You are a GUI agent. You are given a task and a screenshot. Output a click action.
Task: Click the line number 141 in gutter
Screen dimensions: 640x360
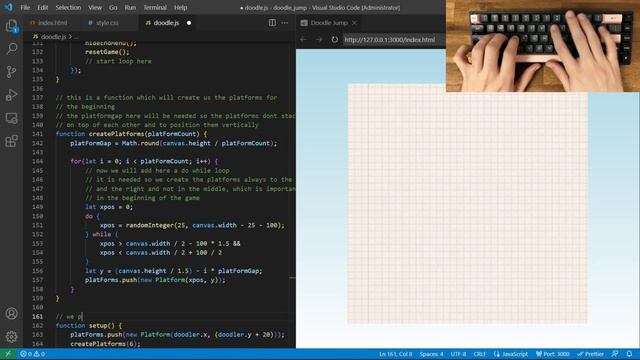tap(37, 134)
